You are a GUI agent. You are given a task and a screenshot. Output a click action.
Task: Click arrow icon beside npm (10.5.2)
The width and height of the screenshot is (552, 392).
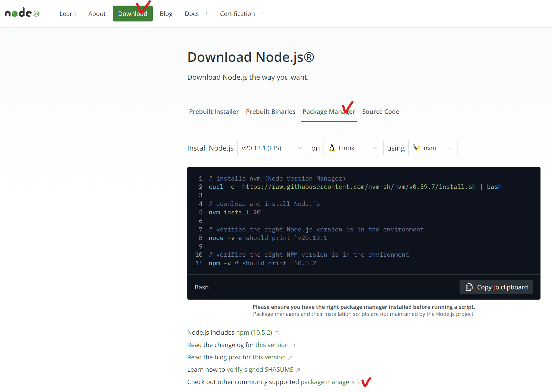pyautogui.click(x=277, y=333)
